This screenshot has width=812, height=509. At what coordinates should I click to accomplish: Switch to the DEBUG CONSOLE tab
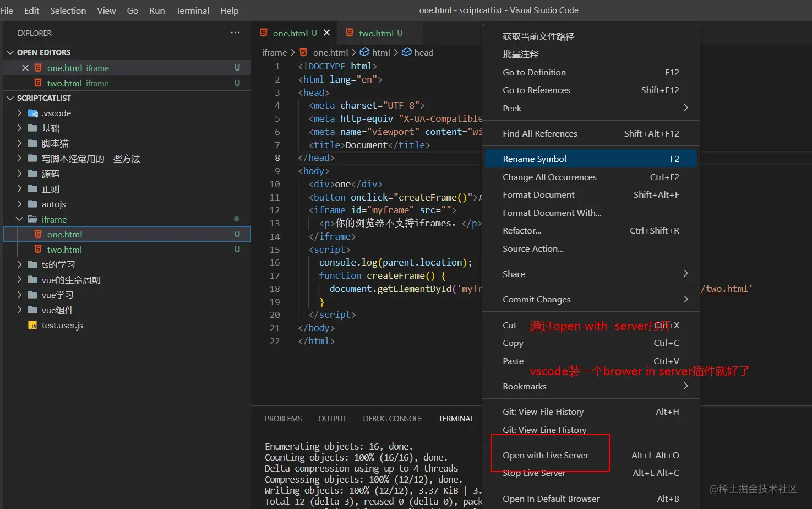click(x=392, y=419)
